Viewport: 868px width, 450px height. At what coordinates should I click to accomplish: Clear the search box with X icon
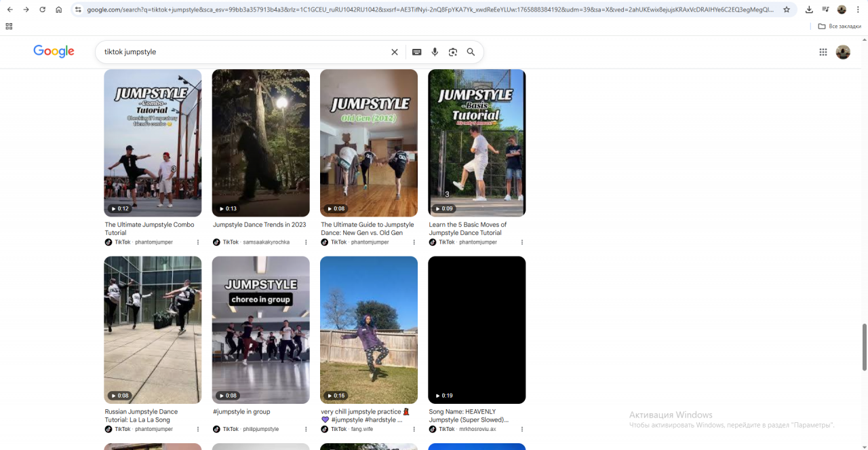coord(395,52)
